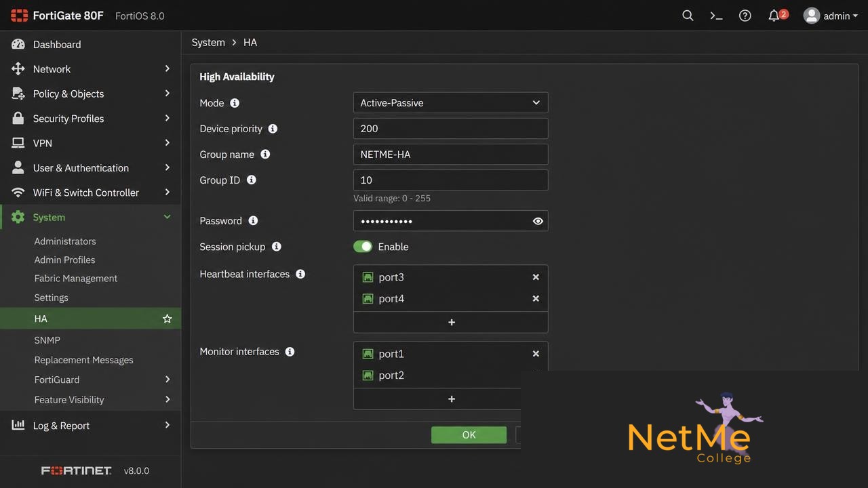
Task: Favorite the HA menu with the star icon
Action: click(x=167, y=319)
